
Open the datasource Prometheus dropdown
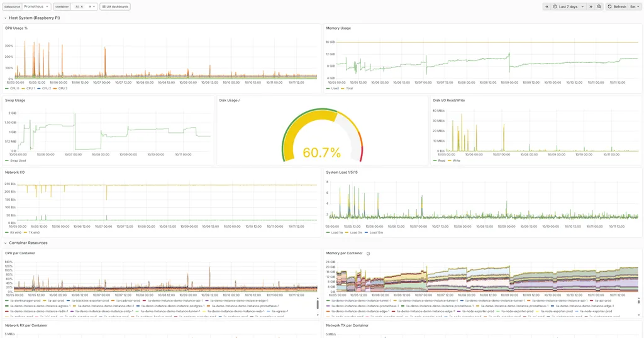(36, 6)
